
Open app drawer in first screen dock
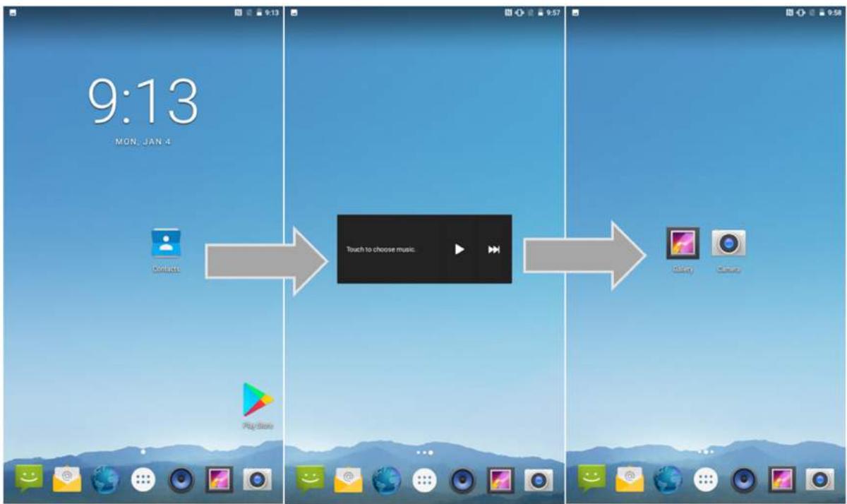click(x=143, y=481)
